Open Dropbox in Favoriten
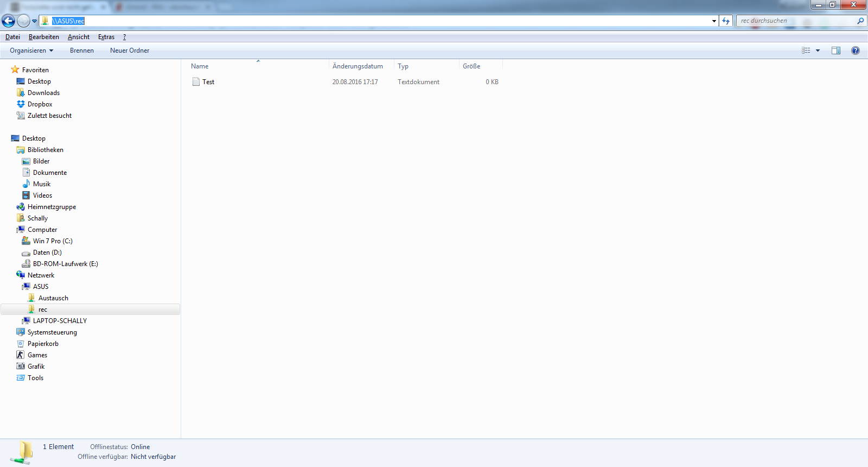868x467 pixels. point(40,104)
